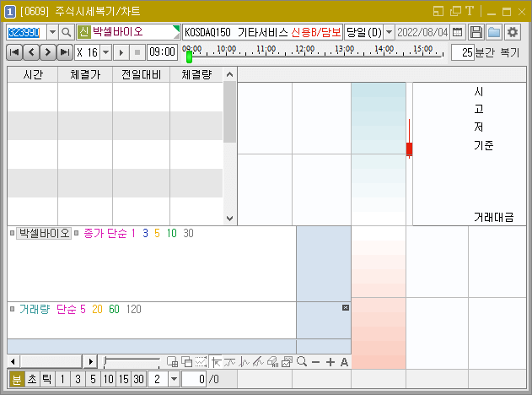Click the 체결량 column header
532x395 pixels.
[x=196, y=75]
